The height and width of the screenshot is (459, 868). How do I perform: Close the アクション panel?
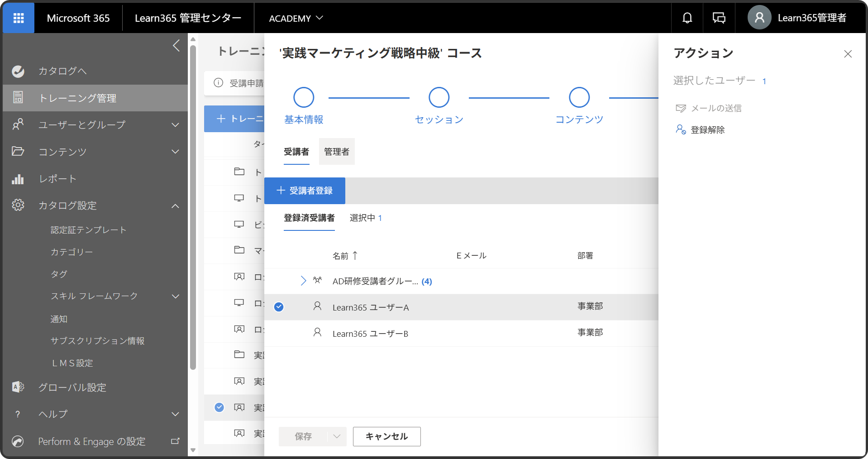pyautogui.click(x=848, y=54)
